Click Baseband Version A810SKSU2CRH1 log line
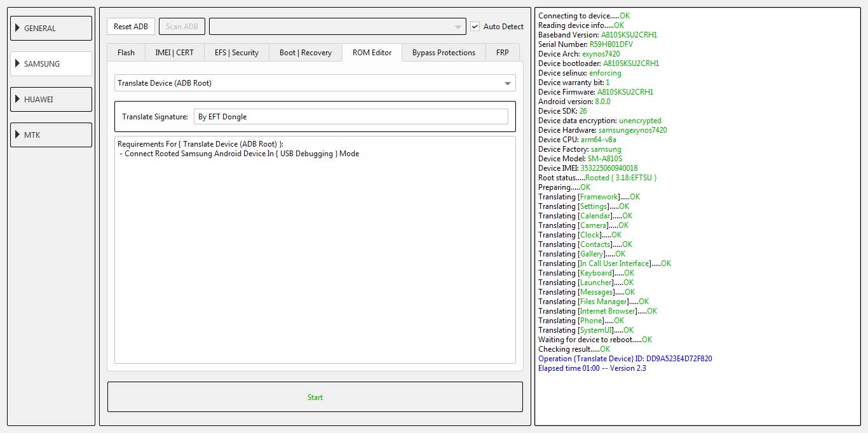This screenshot has height=433, width=868. pyautogui.click(x=597, y=35)
